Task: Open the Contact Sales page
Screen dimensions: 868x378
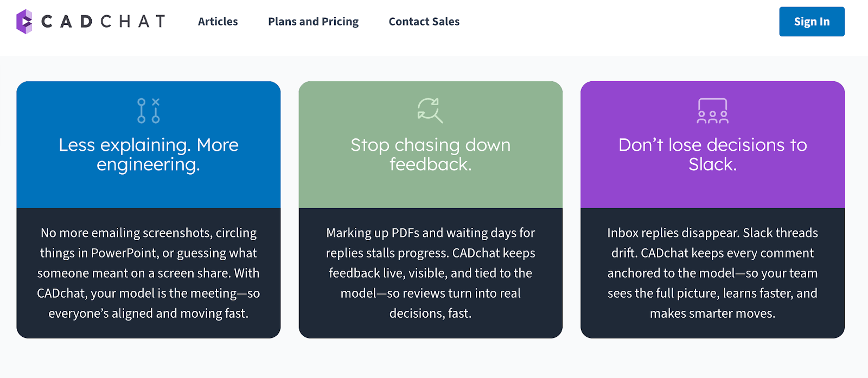Action: [x=424, y=22]
